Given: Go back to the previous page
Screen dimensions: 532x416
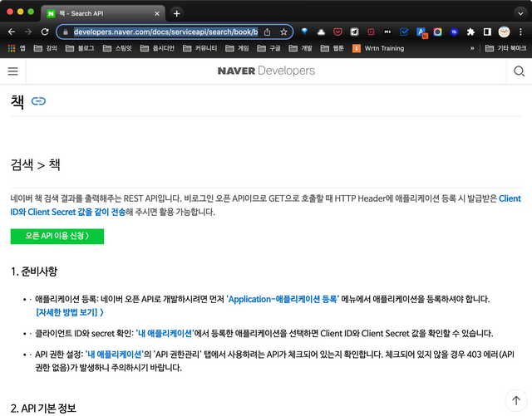Looking at the screenshot, I should coord(12,32).
